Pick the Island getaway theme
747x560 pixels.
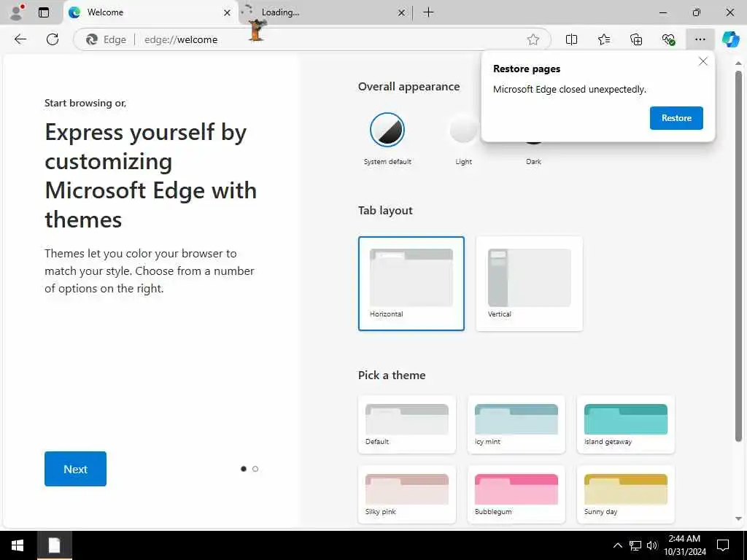625,424
